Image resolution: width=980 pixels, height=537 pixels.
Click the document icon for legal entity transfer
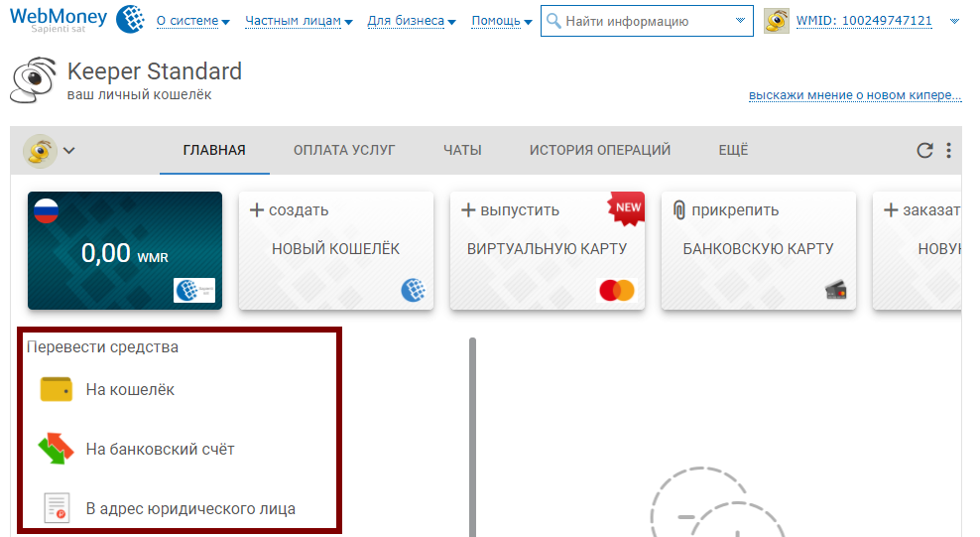point(57,507)
